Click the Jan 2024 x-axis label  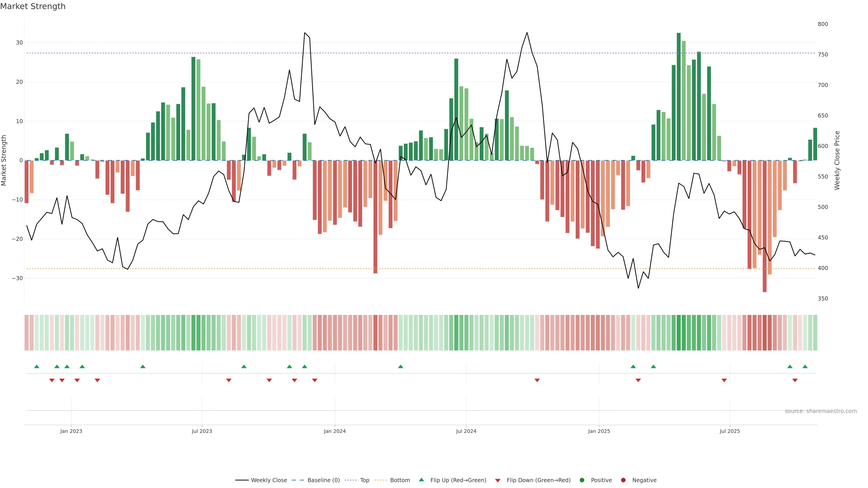pos(335,431)
